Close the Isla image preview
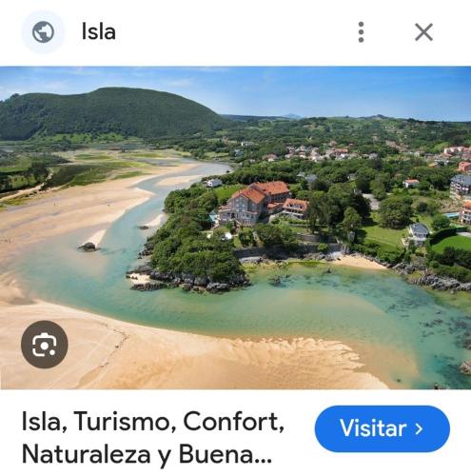The width and height of the screenshot is (471, 476). 423,32
